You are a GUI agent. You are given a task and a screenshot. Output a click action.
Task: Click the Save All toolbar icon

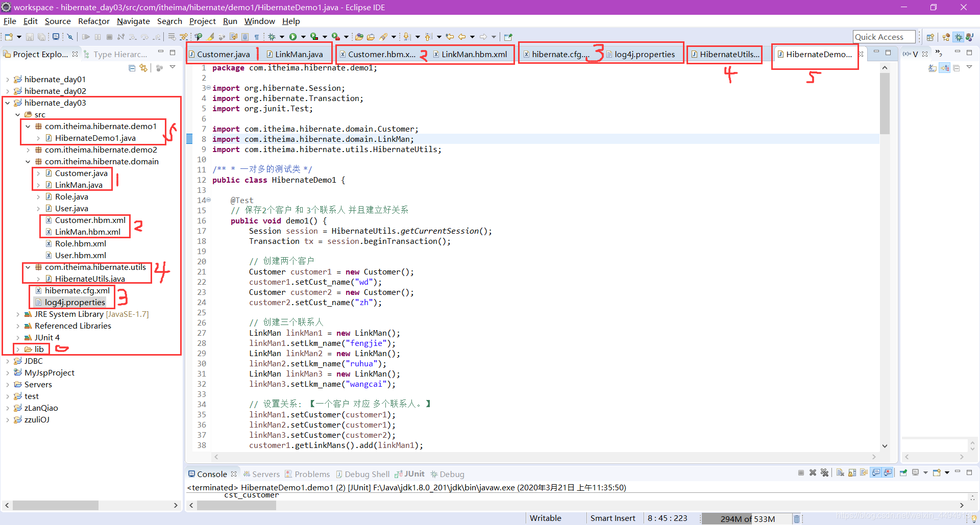(42, 37)
